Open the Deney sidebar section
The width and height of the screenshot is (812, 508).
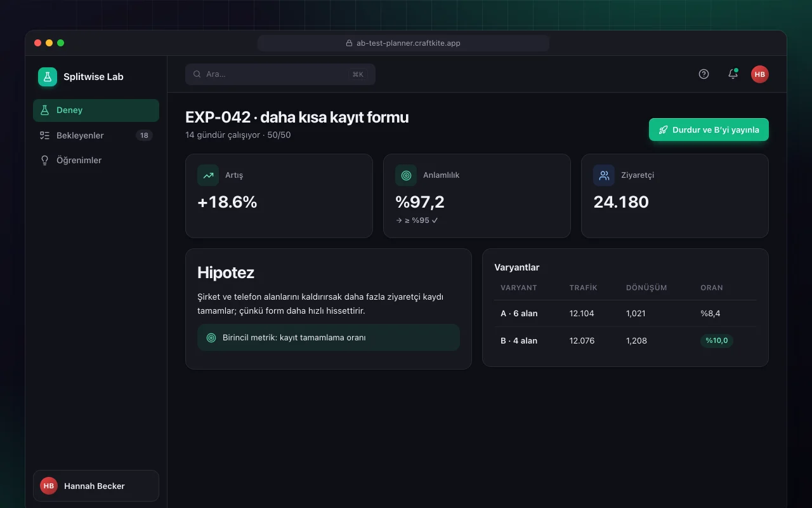96,110
